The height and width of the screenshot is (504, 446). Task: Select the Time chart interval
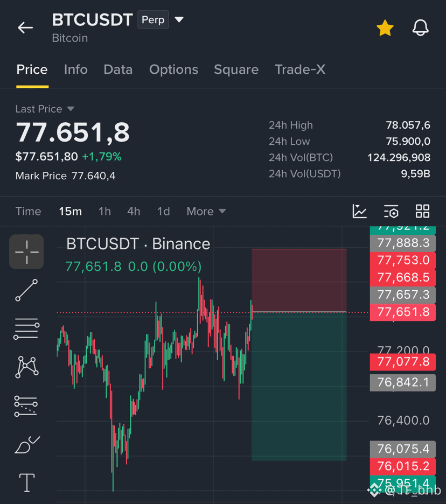coord(29,212)
